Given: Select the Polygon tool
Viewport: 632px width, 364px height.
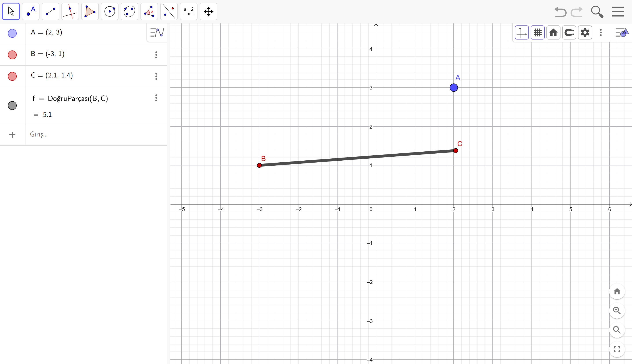Looking at the screenshot, I should click(x=90, y=11).
